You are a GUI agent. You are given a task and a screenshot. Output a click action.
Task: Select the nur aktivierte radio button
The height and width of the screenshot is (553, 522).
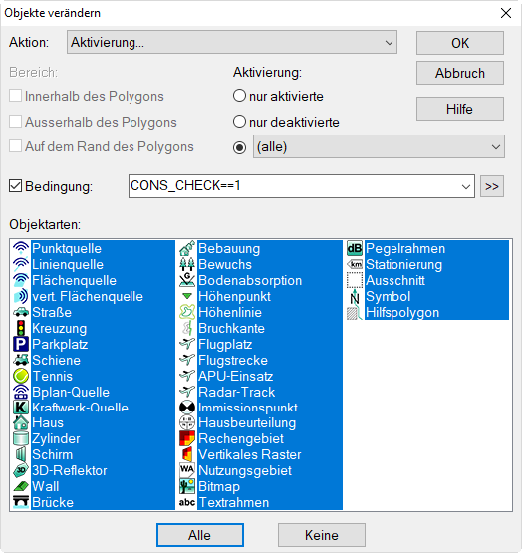tap(239, 96)
